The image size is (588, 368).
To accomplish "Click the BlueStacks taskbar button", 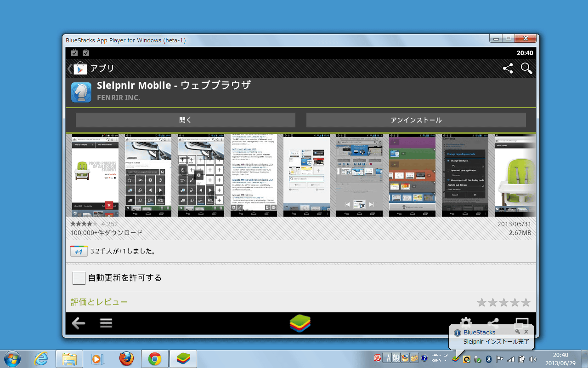I will (183, 358).
